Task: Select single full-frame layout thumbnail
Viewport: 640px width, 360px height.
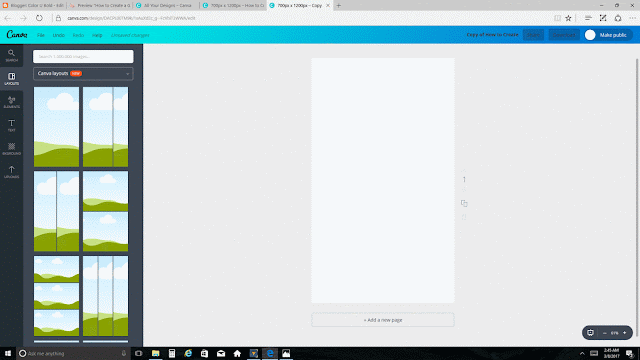Action: [56, 127]
